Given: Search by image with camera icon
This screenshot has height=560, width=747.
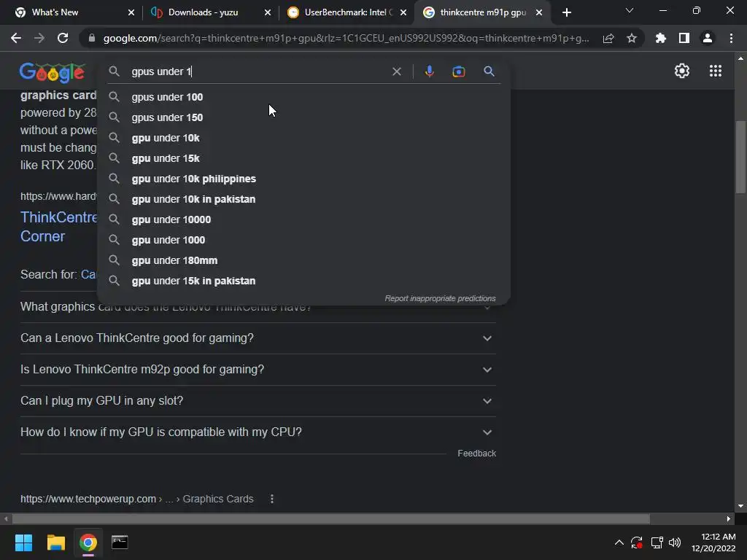Looking at the screenshot, I should tap(459, 71).
